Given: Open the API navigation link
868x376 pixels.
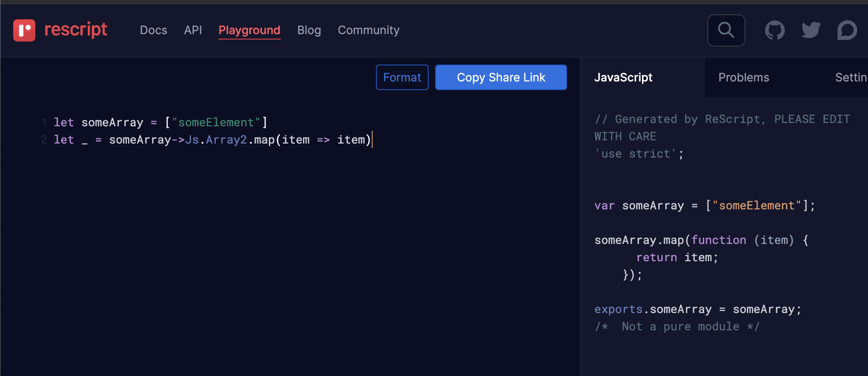Looking at the screenshot, I should pos(193,30).
